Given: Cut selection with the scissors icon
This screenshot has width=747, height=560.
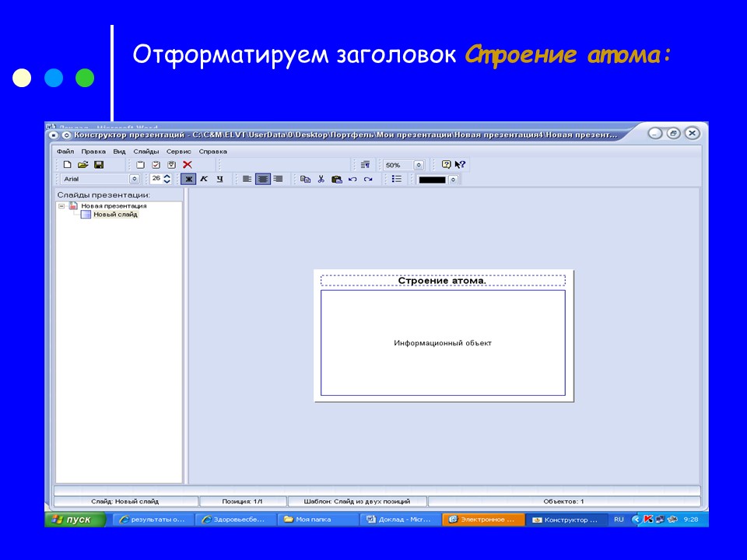Looking at the screenshot, I should (x=321, y=179).
